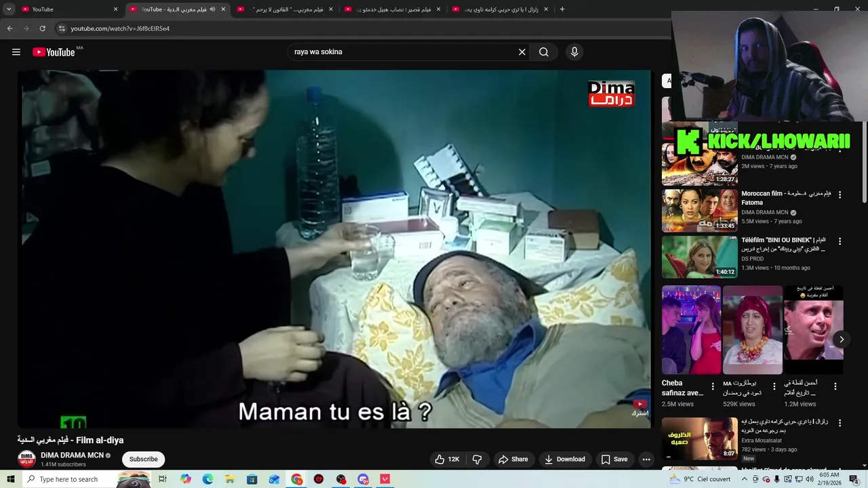Viewport: 868px width, 488px height.
Task: Go to YouTube home via logo
Action: (53, 52)
